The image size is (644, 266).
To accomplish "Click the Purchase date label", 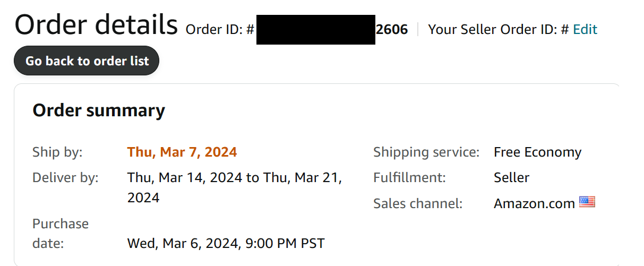I will click(x=61, y=234).
